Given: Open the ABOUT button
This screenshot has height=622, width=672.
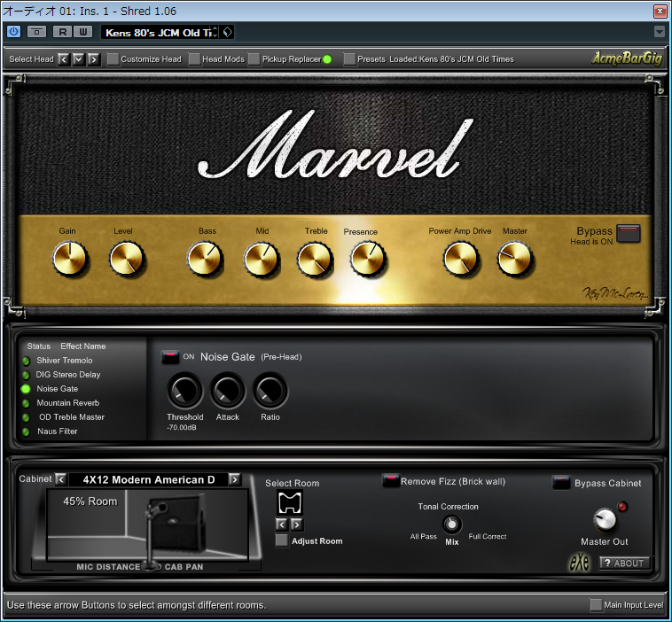Looking at the screenshot, I should click(624, 563).
